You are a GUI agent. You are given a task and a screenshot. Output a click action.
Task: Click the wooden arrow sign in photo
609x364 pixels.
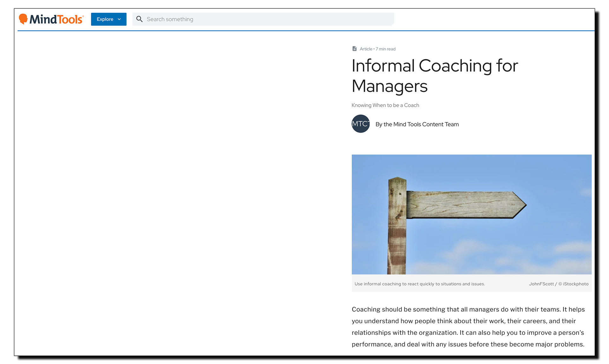point(465,205)
